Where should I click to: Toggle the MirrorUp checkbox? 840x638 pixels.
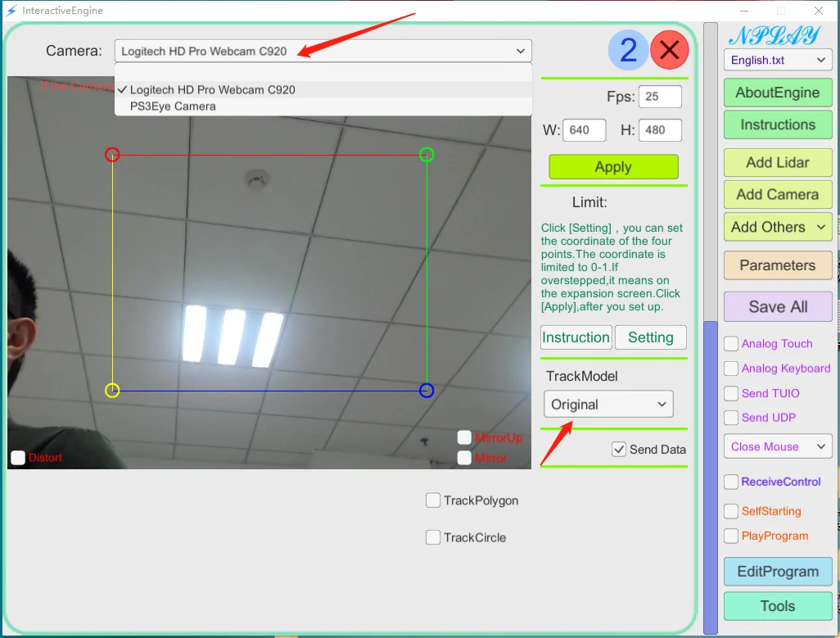pos(464,437)
